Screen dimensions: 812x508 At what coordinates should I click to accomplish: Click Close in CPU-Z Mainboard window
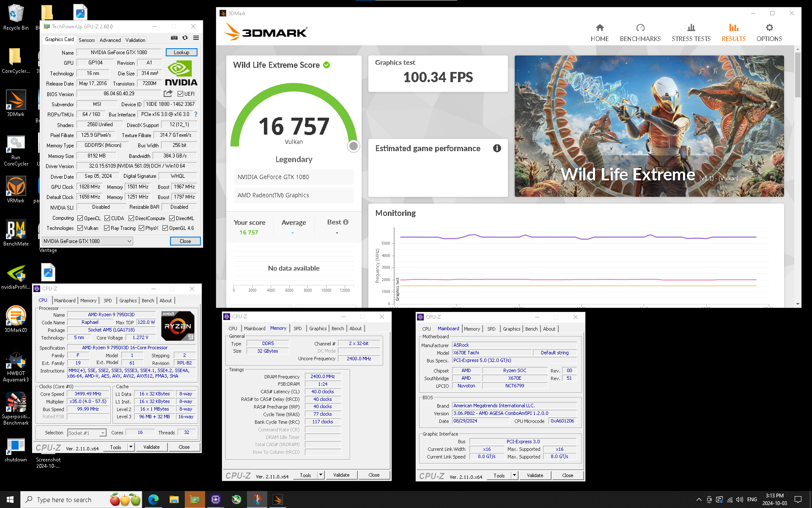coord(568,475)
